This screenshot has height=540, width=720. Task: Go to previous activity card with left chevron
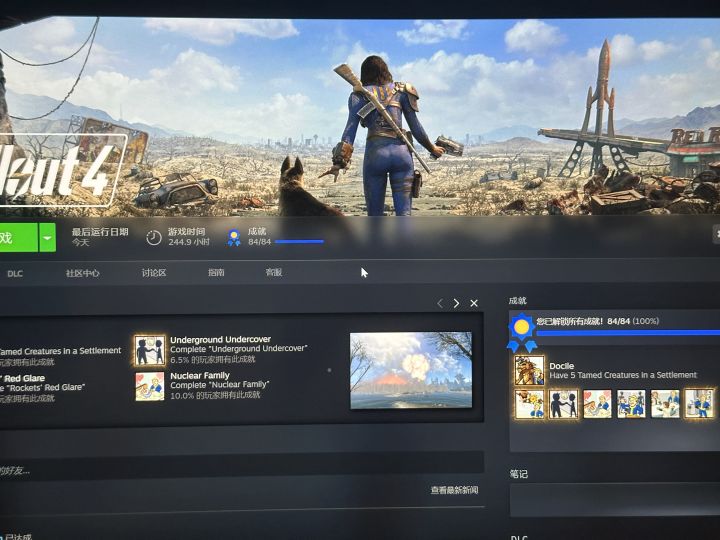click(439, 303)
